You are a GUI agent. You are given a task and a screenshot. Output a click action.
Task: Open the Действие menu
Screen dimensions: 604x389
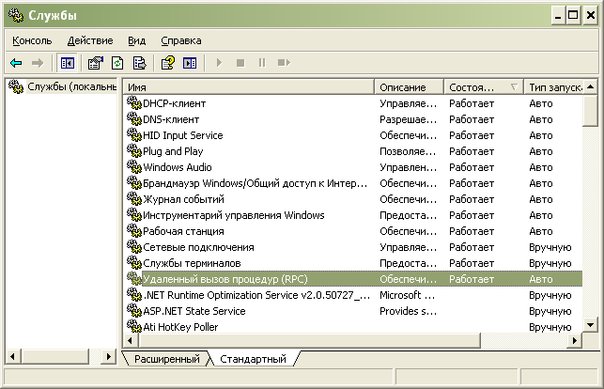tap(90, 40)
